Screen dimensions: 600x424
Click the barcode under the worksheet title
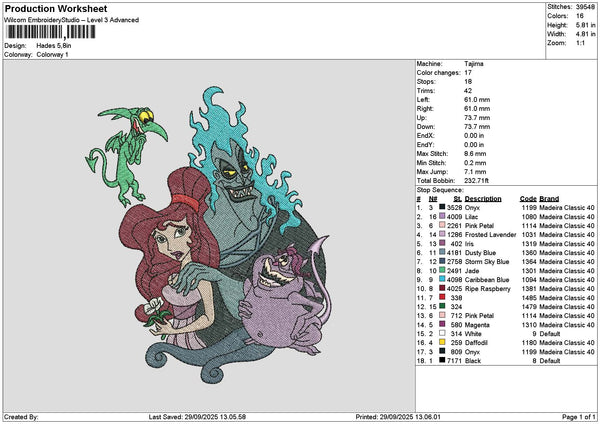(51, 32)
